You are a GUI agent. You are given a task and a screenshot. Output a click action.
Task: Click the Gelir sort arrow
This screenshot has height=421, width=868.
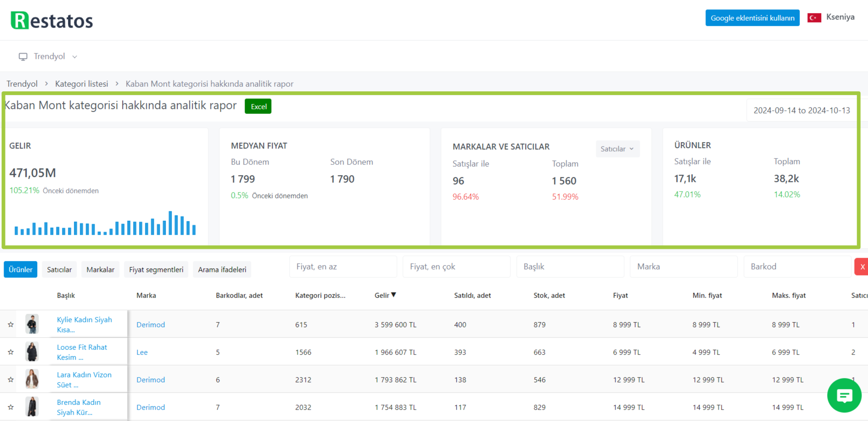coord(393,295)
